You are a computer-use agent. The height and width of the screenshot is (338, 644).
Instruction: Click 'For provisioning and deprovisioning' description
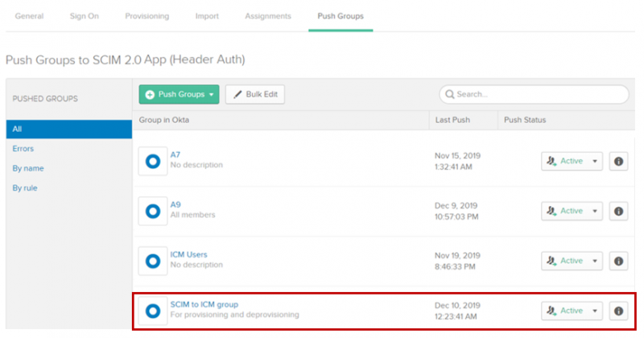coord(234,315)
